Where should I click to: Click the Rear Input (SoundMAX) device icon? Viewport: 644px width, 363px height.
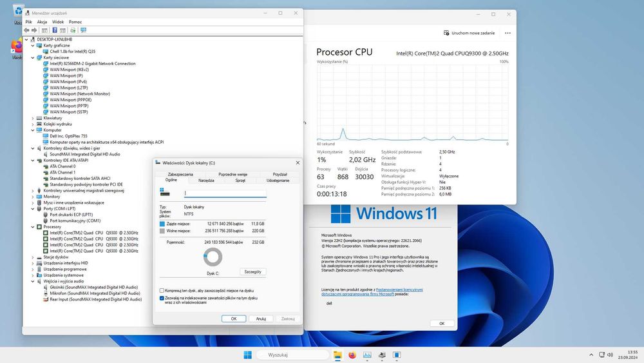point(46,300)
